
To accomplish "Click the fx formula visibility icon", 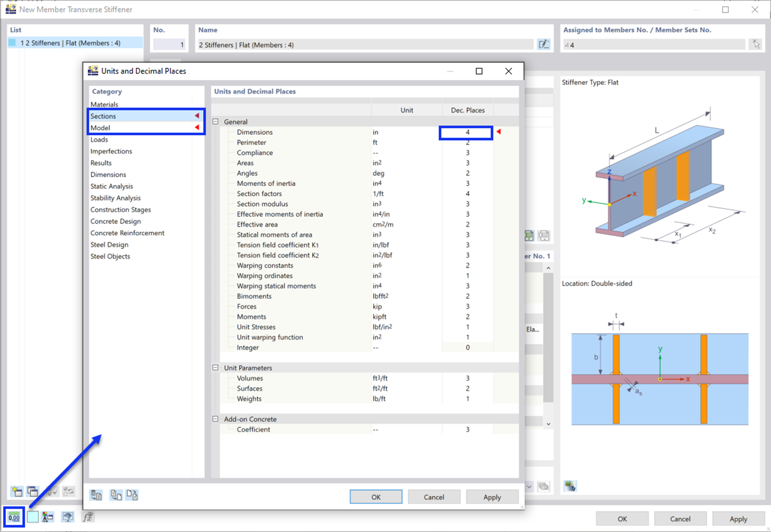I will [x=88, y=517].
